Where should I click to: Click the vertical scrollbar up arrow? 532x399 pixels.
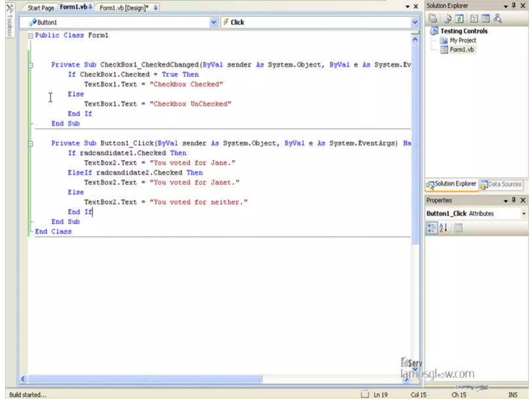[415, 39]
